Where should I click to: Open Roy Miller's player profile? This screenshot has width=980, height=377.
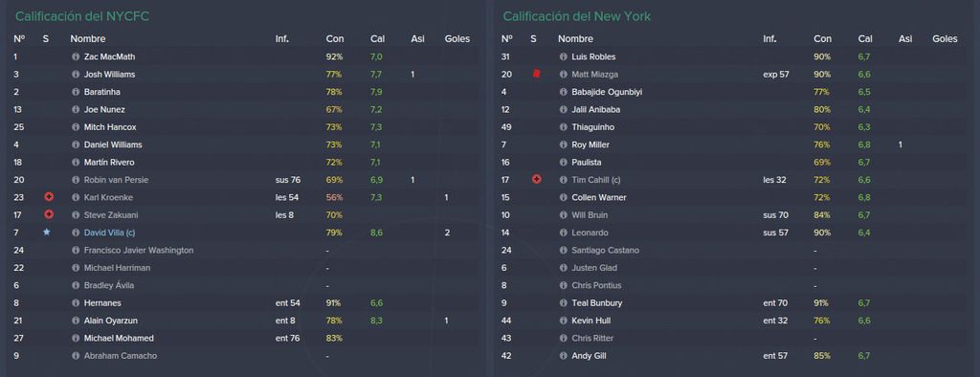coord(590,145)
